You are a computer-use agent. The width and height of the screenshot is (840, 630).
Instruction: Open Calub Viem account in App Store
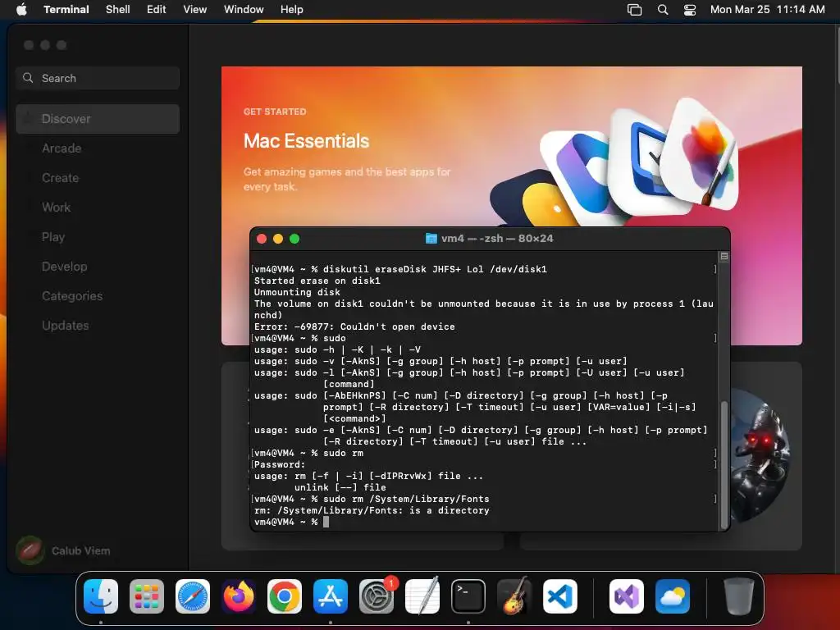[64, 550]
